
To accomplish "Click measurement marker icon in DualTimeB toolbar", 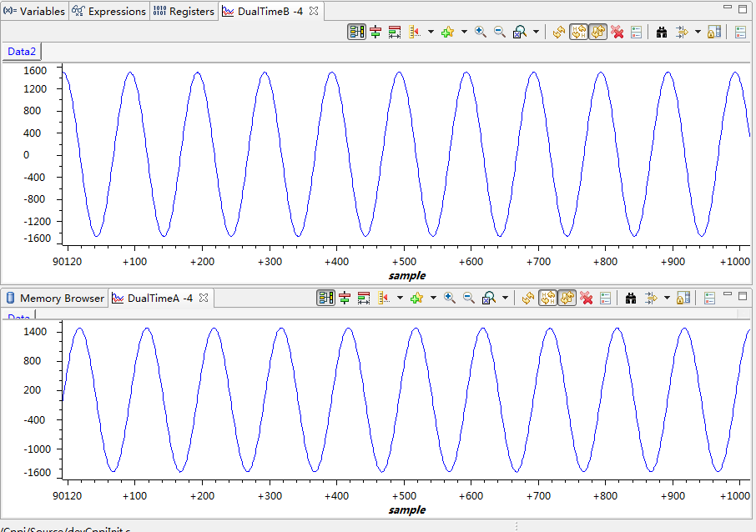I will [x=395, y=33].
